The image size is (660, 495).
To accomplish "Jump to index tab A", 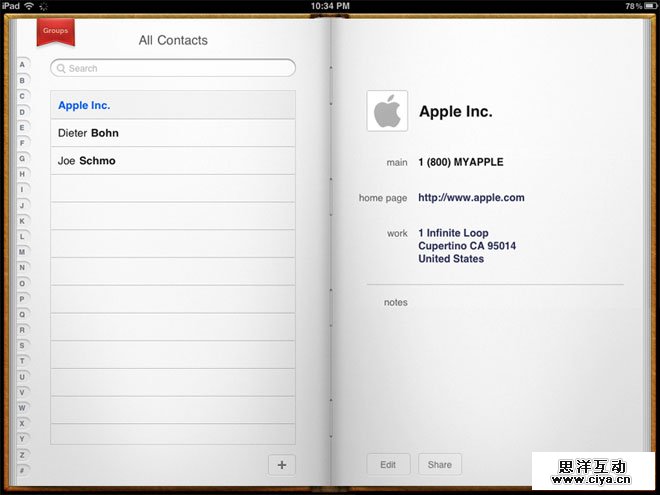I will 23,65.
